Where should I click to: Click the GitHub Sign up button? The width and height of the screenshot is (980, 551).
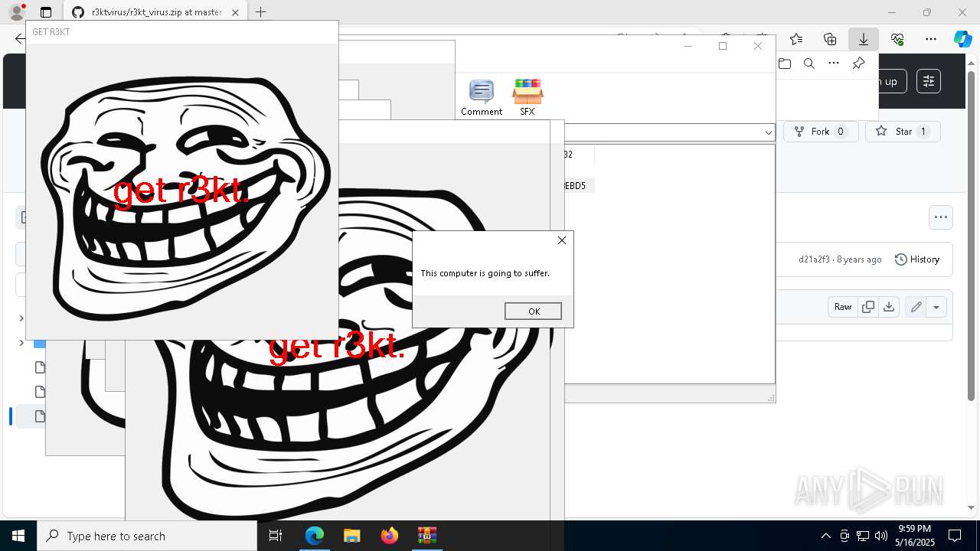pos(892,81)
